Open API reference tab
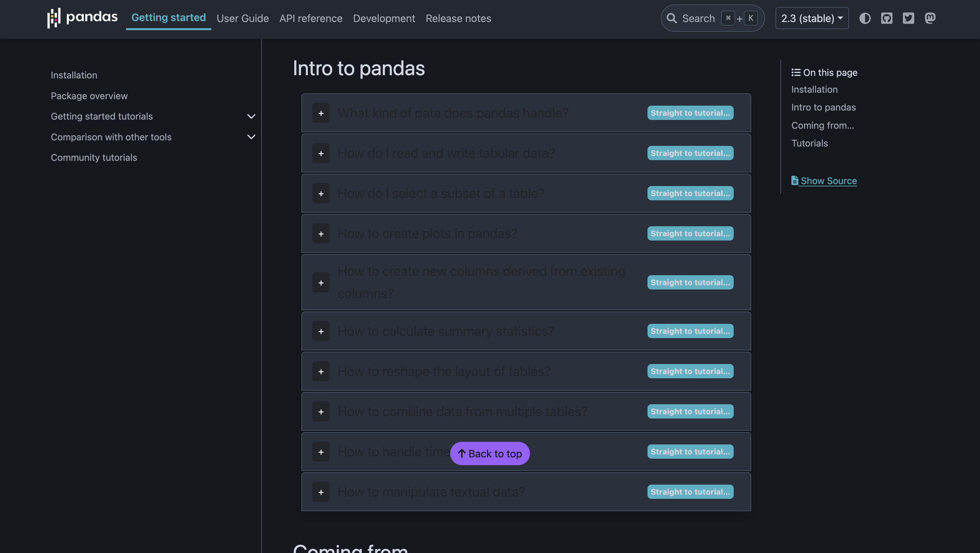 pyautogui.click(x=311, y=18)
